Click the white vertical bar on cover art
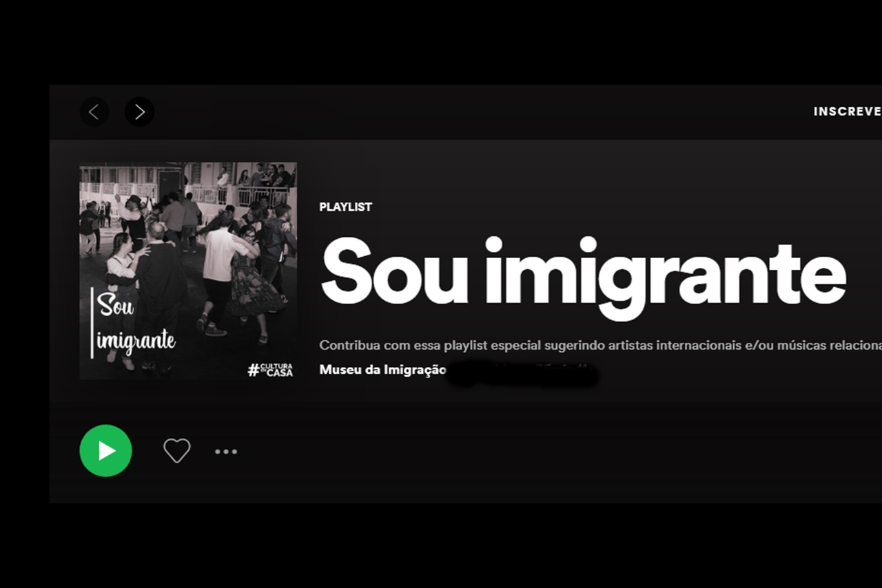Image resolution: width=882 pixels, height=588 pixels. pos(92,324)
